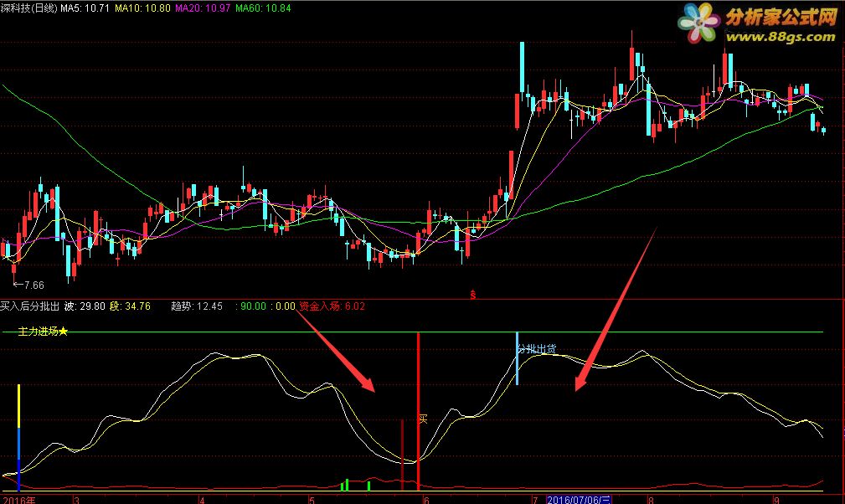Screen dimensions: 845x504
Task: Click the 7.66 low price marker
Action: coord(29,285)
